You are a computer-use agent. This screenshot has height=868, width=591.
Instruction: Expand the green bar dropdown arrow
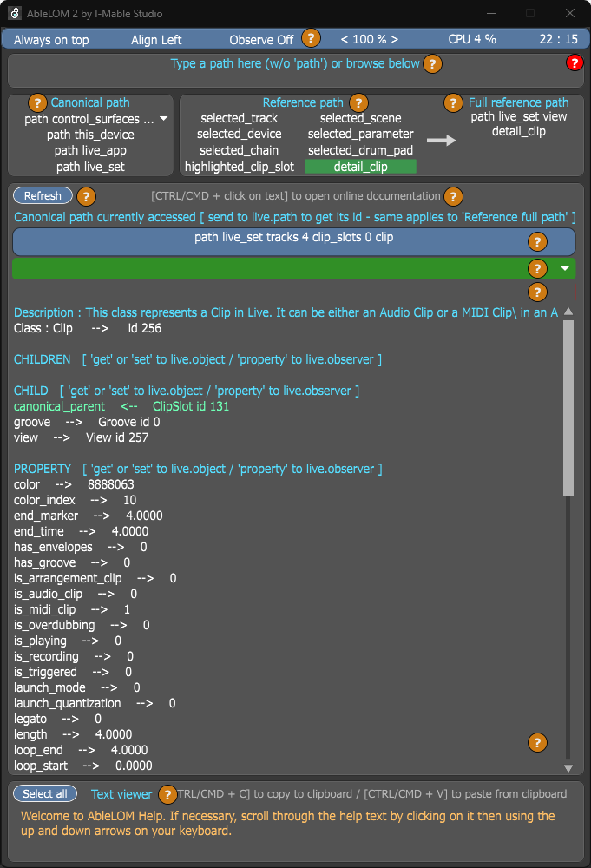point(565,268)
